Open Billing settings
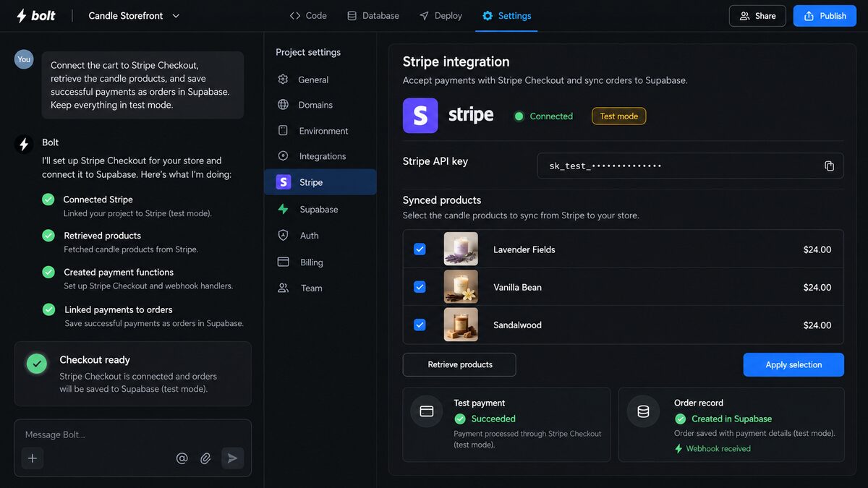868x488 pixels. [320, 262]
